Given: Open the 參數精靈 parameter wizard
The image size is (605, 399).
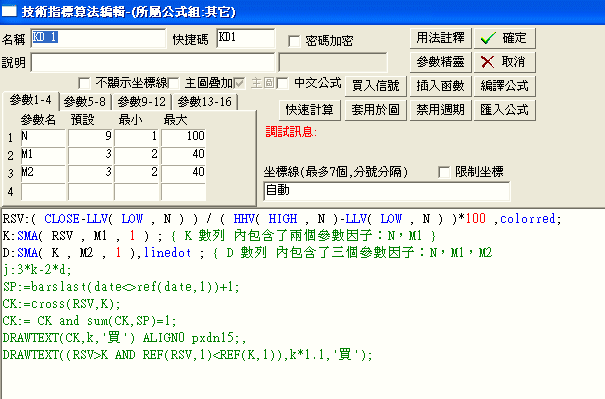Looking at the screenshot, I should click(440, 62).
